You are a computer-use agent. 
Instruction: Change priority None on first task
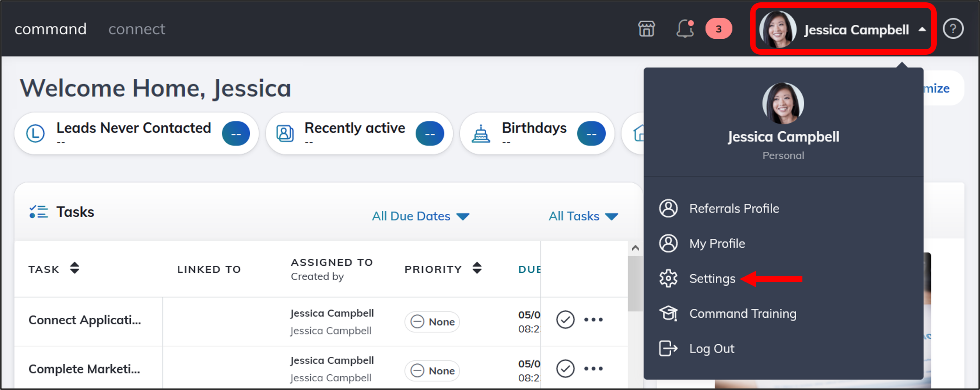pos(432,322)
